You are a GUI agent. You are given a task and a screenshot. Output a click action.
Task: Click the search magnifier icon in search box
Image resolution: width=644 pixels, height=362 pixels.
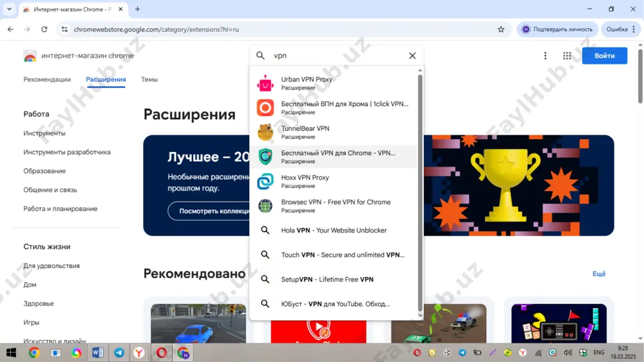(260, 55)
